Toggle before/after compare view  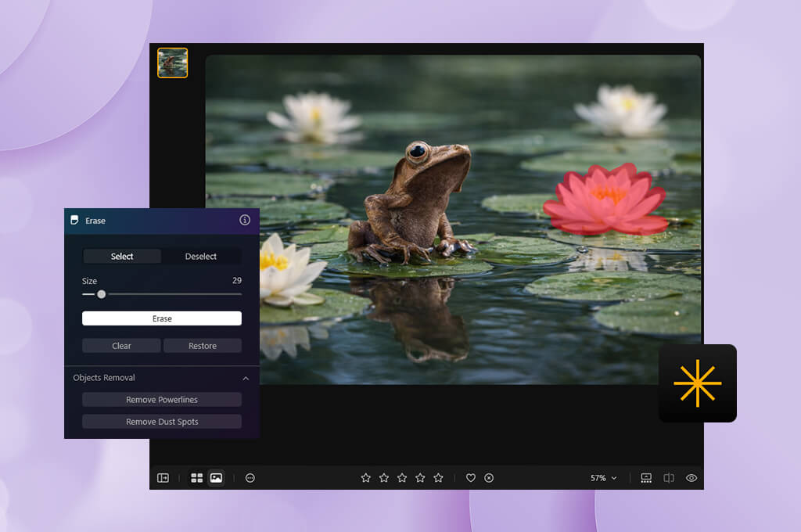coord(669,478)
